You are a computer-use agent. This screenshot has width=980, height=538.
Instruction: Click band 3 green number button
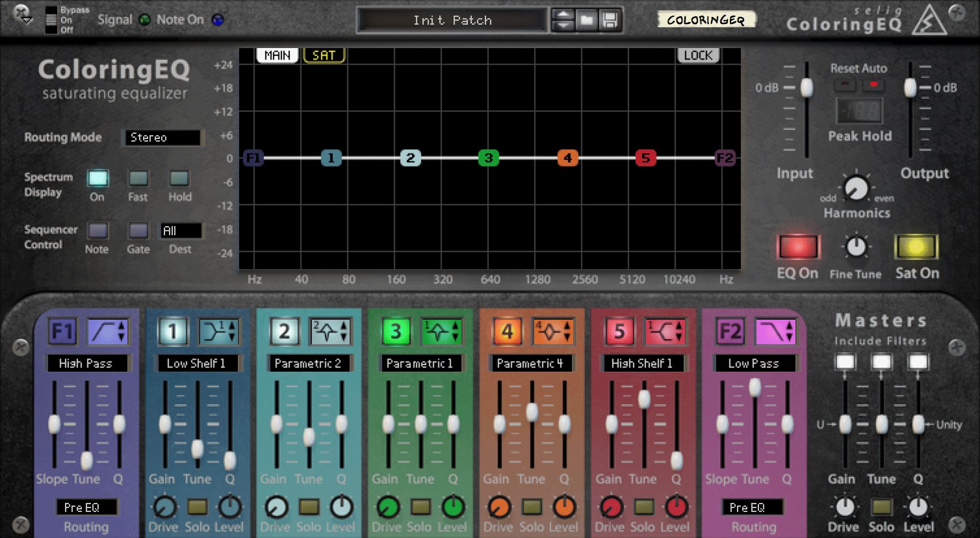click(396, 331)
